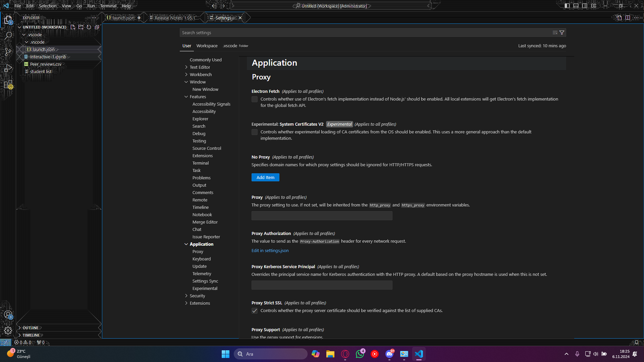Collapse Window settings category
The height and width of the screenshot is (362, 644).
tap(186, 82)
